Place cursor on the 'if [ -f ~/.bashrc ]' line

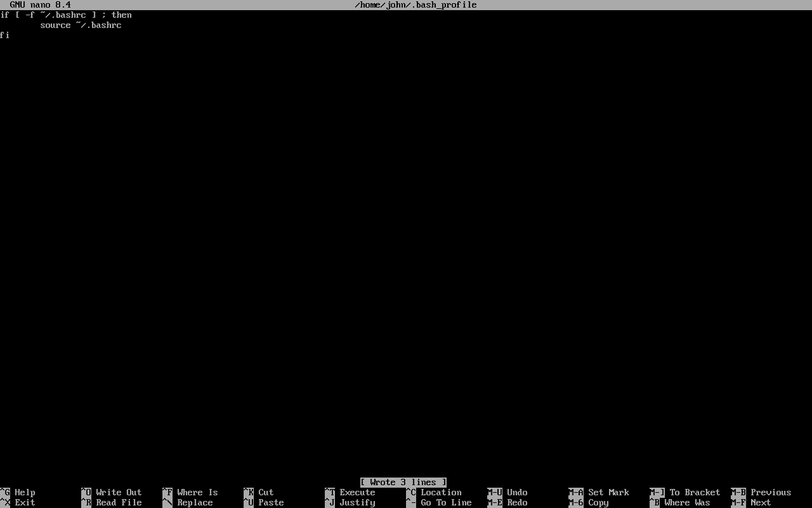[66, 15]
